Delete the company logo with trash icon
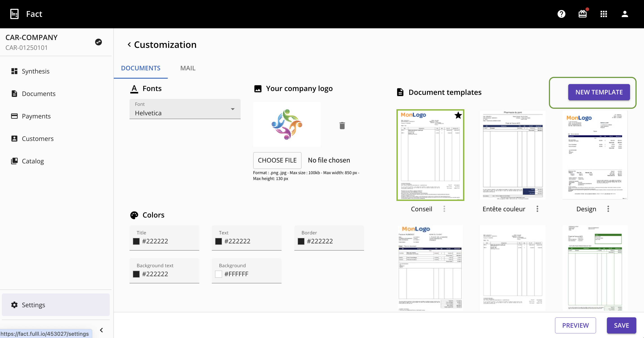This screenshot has height=338, width=644. [342, 125]
